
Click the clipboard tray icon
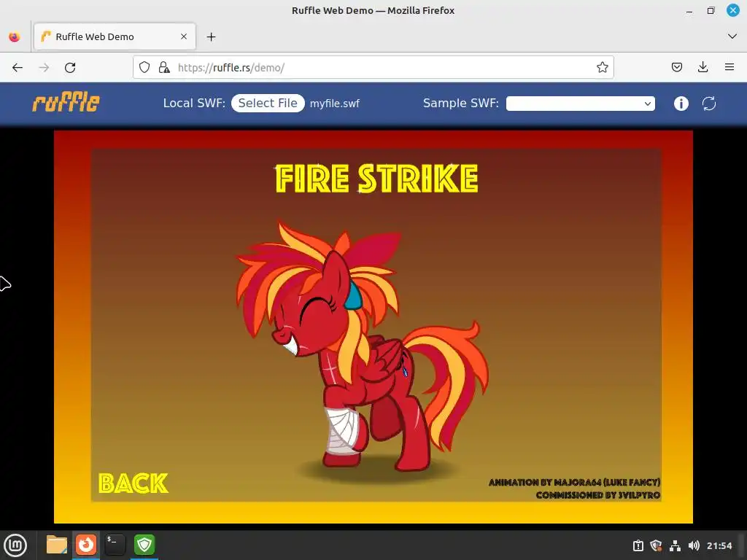[638, 545]
